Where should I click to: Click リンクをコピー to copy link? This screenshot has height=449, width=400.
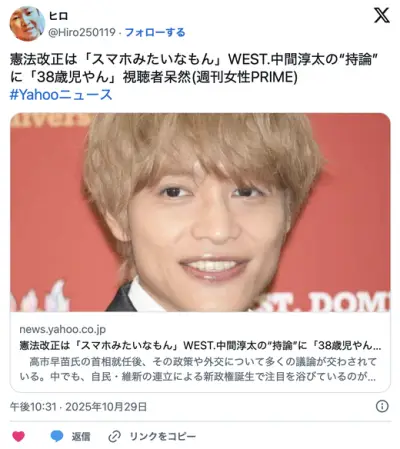pos(163,436)
